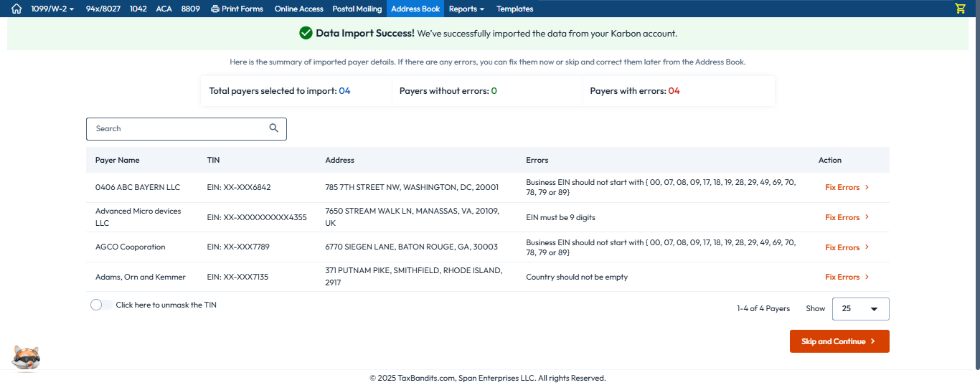Image resolution: width=980 pixels, height=385 pixels.
Task: Click the search magnifier icon
Action: click(273, 128)
